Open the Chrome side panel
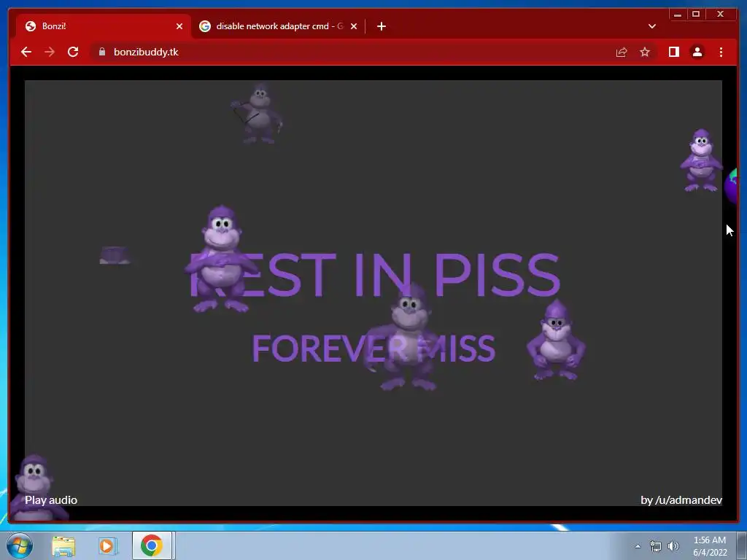The image size is (747, 560). tap(673, 52)
